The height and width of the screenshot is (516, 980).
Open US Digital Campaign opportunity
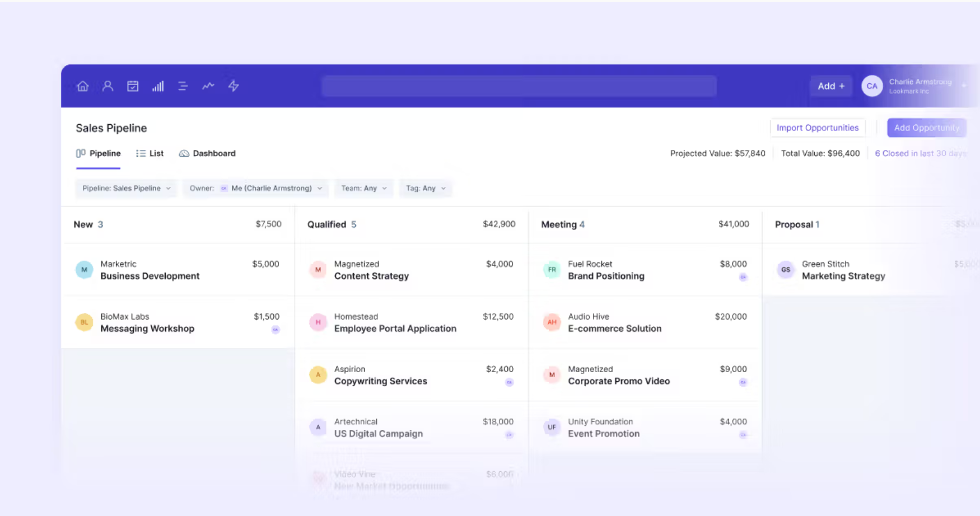coord(379,434)
